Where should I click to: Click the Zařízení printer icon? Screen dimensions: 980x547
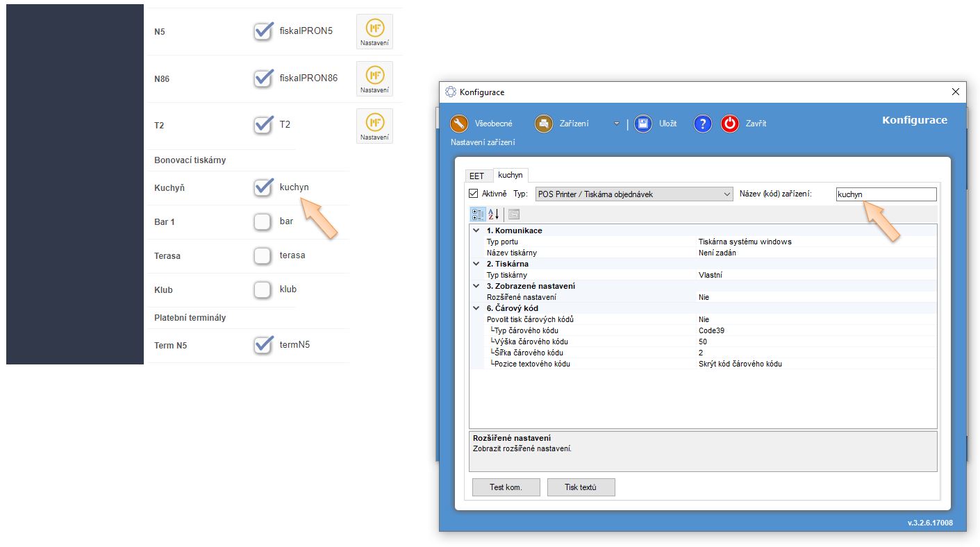pyautogui.click(x=543, y=124)
